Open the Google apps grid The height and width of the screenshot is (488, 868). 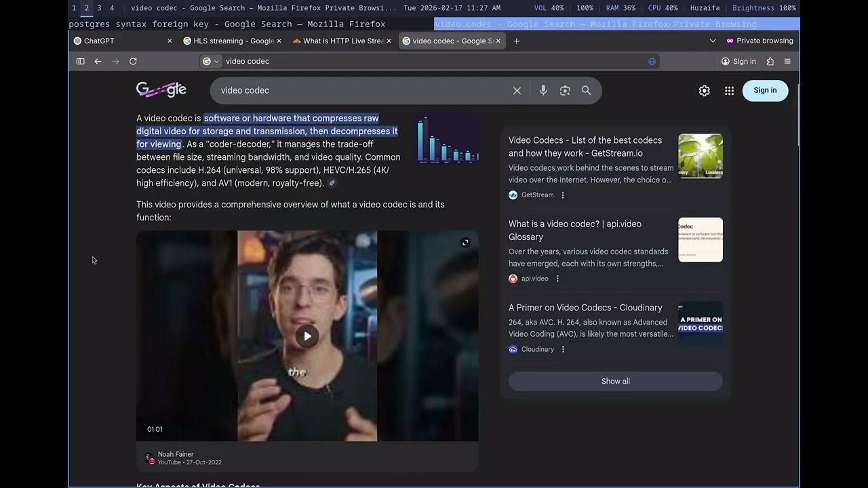pos(729,90)
